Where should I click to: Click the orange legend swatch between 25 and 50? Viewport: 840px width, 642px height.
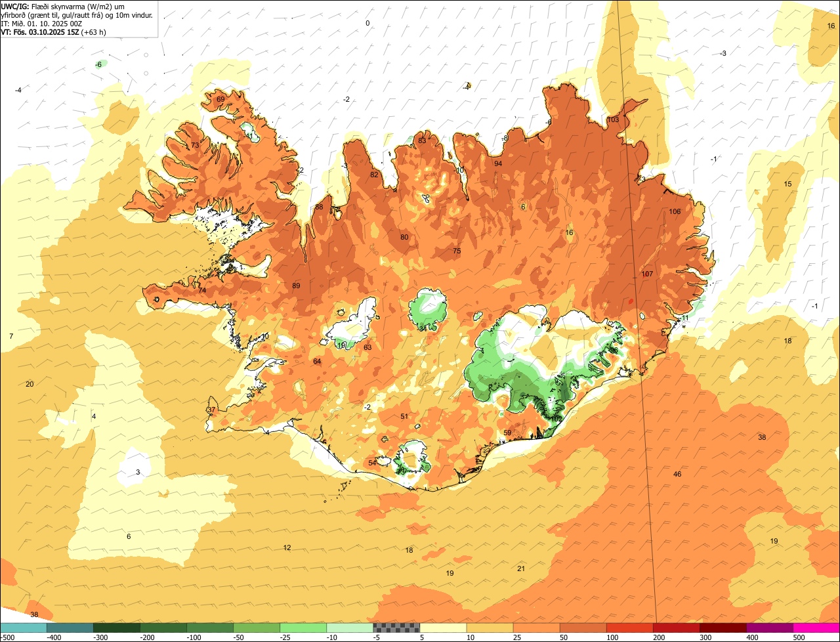[x=536, y=628]
